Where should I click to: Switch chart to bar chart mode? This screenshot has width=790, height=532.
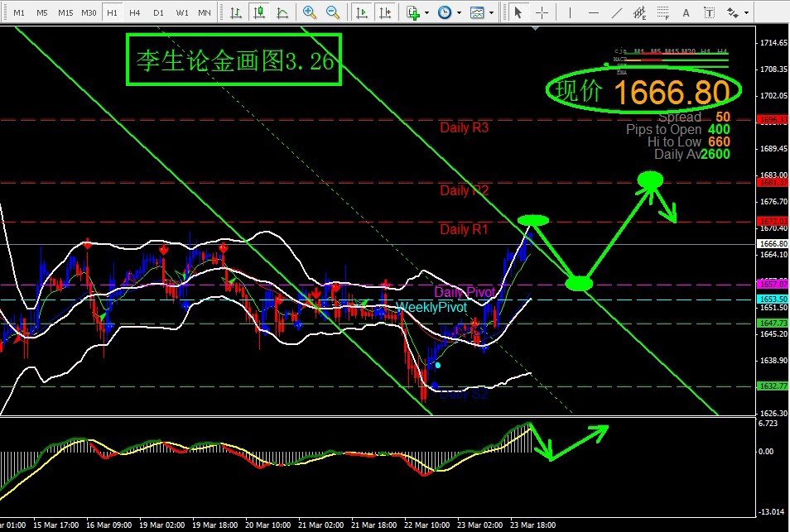237,12
